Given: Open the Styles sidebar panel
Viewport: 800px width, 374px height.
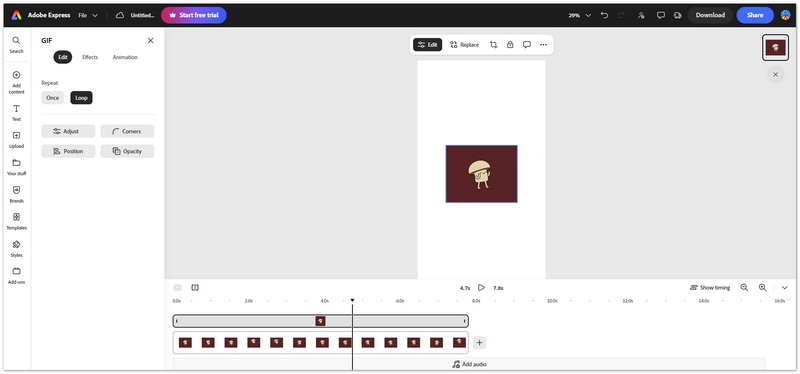Looking at the screenshot, I should (16, 248).
